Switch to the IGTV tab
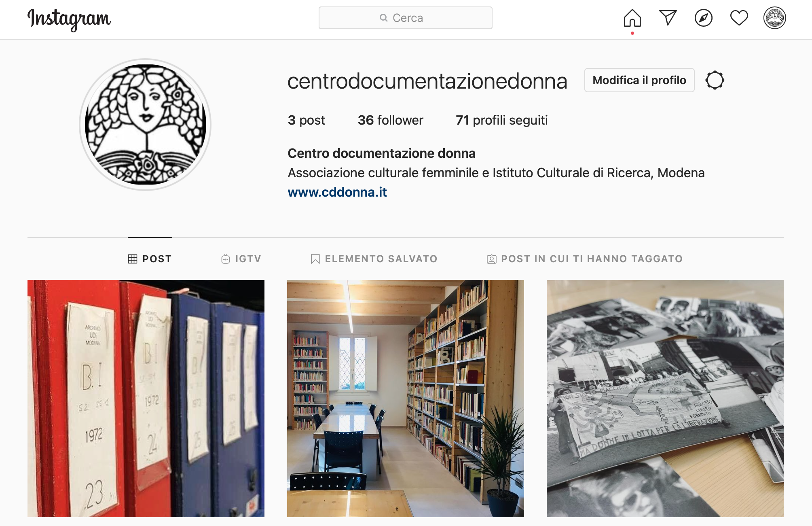 click(x=241, y=259)
